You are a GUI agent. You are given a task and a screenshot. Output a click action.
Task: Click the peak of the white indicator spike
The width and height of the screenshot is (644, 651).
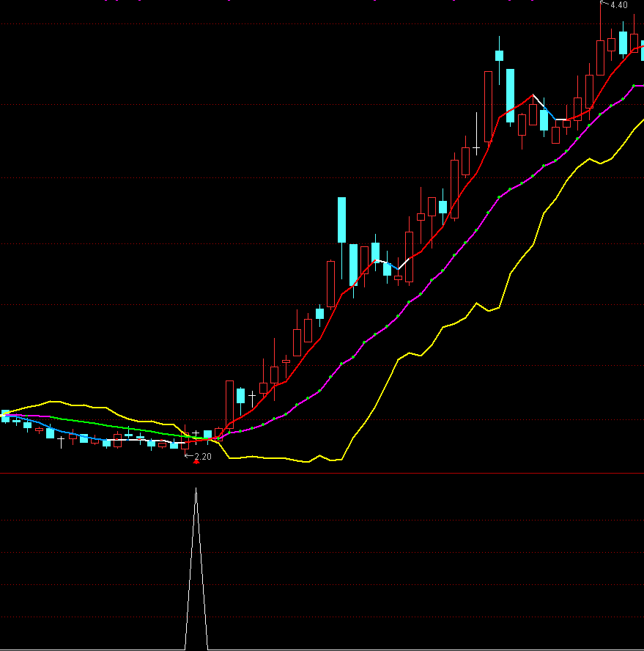pos(196,490)
